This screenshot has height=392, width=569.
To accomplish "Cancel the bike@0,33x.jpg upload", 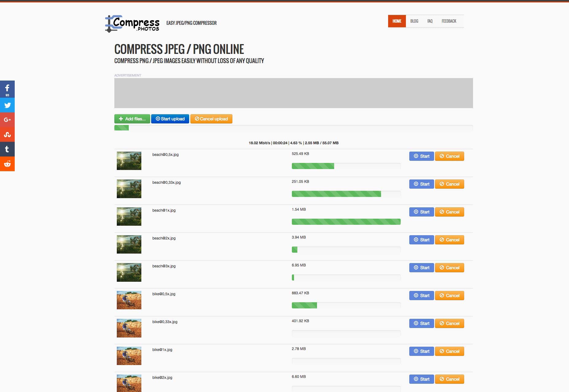I will 449,323.
